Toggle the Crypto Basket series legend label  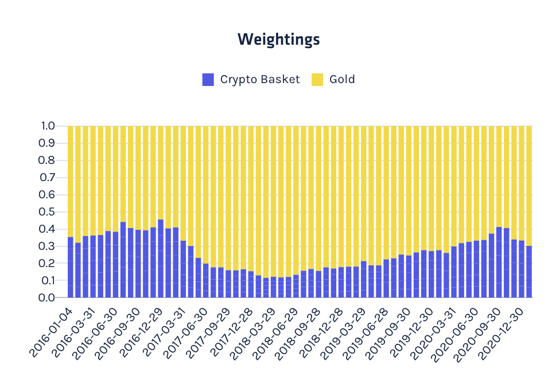click(260, 79)
